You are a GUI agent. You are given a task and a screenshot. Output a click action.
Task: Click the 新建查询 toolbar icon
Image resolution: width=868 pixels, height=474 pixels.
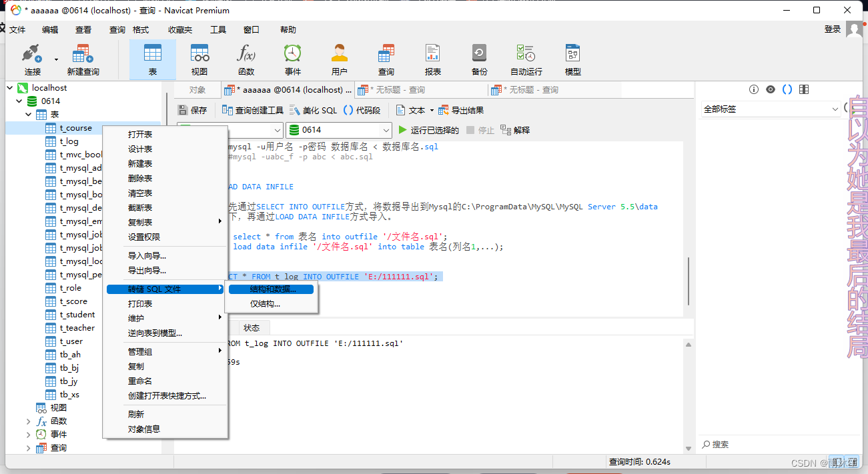83,59
